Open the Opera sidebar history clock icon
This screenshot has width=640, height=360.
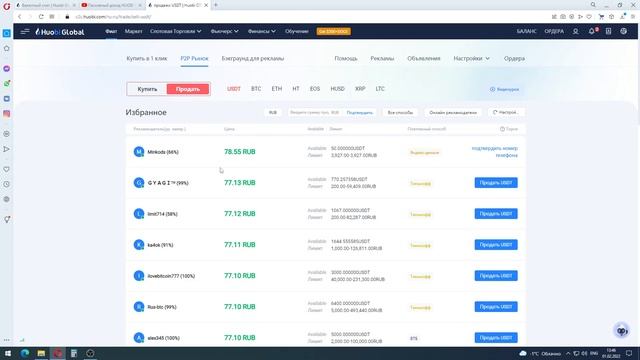[x=7, y=184]
